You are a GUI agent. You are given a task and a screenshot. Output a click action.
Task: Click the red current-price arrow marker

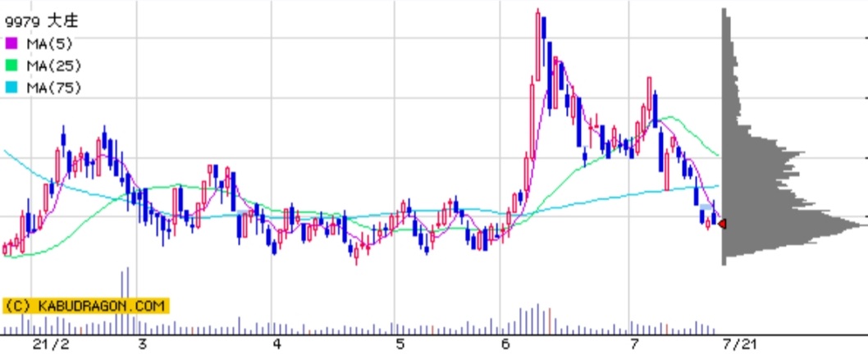[x=721, y=224]
